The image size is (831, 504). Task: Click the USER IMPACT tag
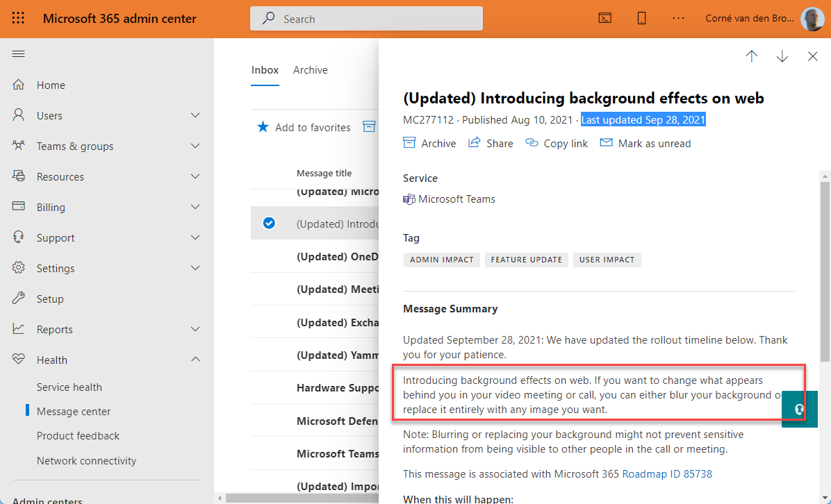(607, 260)
